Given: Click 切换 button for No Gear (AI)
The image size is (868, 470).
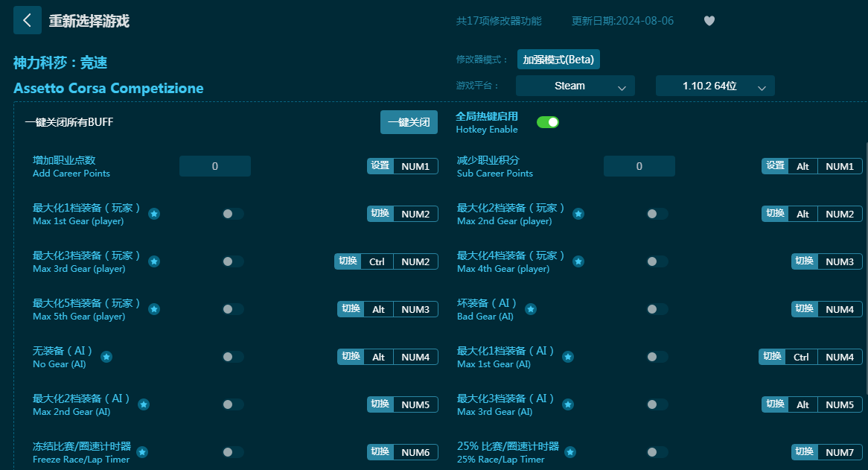Looking at the screenshot, I should tap(351, 357).
